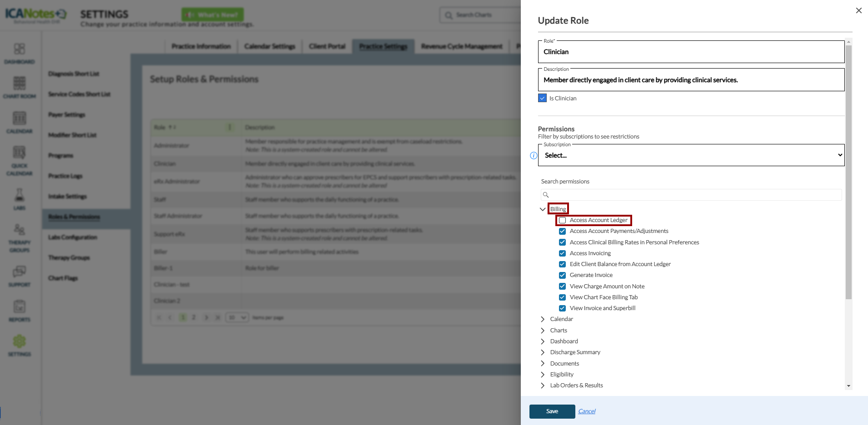Click the Cancel link
The width and height of the screenshot is (868, 425).
pos(587,411)
